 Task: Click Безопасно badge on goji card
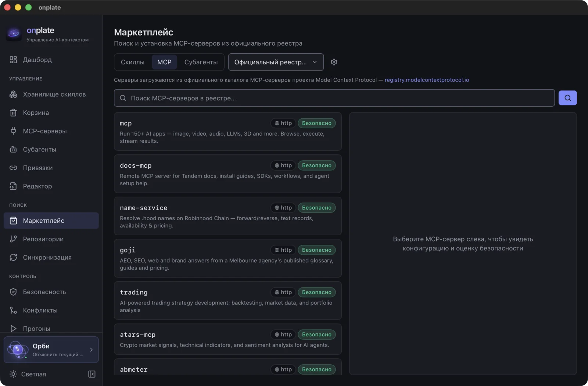pyautogui.click(x=316, y=250)
